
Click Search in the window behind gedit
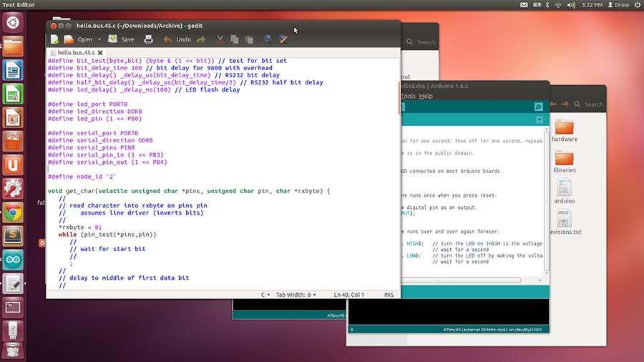coord(421,42)
